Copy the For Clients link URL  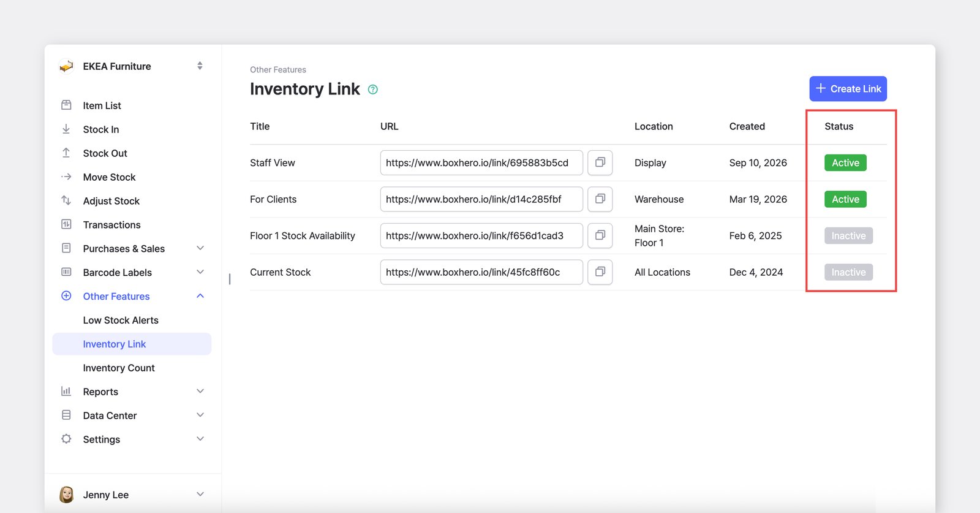[600, 199]
